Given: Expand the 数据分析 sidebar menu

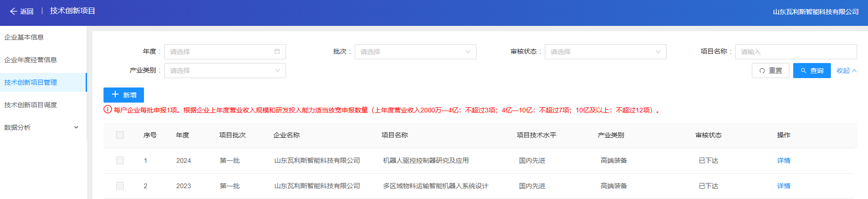Looking at the screenshot, I should (41, 127).
